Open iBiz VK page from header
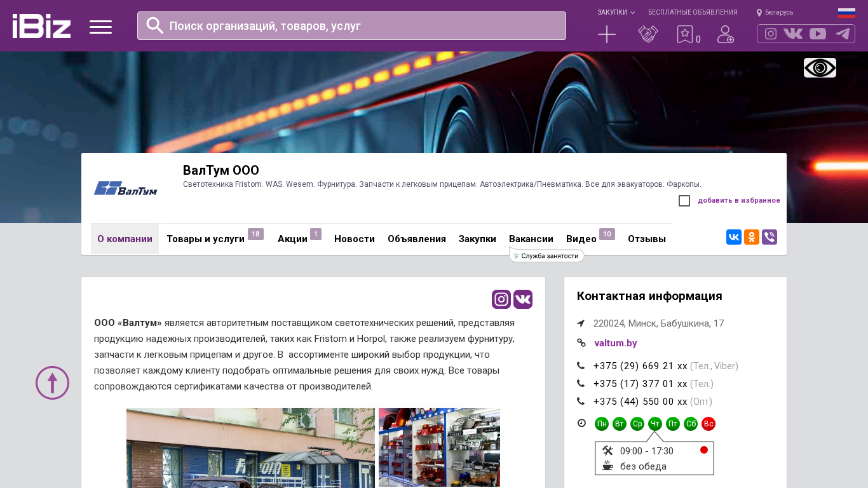Screen dimensions: 868x488 pyautogui.click(x=793, y=34)
